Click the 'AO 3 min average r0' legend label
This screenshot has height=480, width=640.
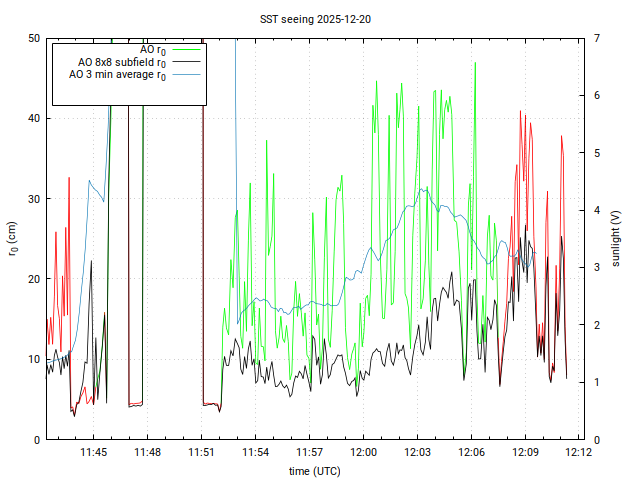pyautogui.click(x=117, y=75)
